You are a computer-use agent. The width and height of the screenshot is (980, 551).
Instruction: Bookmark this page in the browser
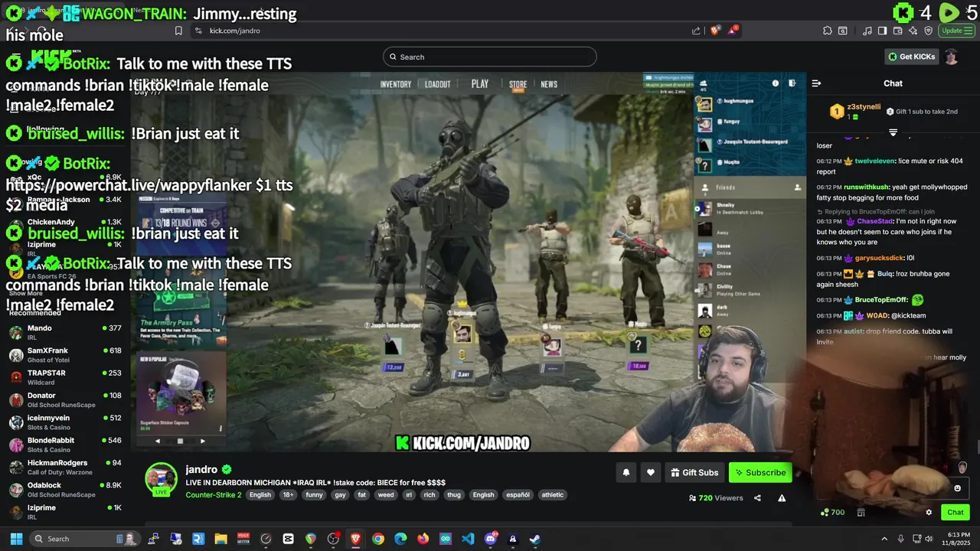(178, 31)
